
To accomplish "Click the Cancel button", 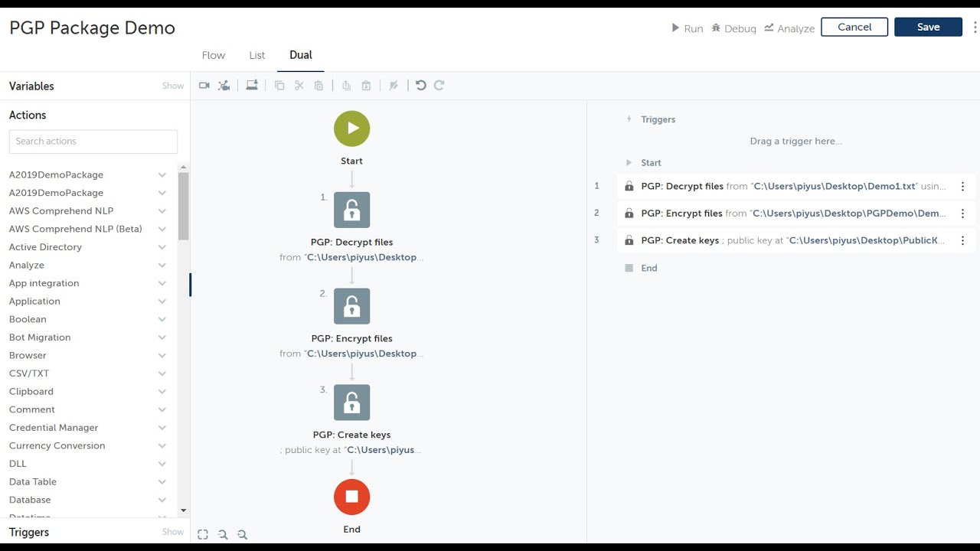I will [x=854, y=27].
